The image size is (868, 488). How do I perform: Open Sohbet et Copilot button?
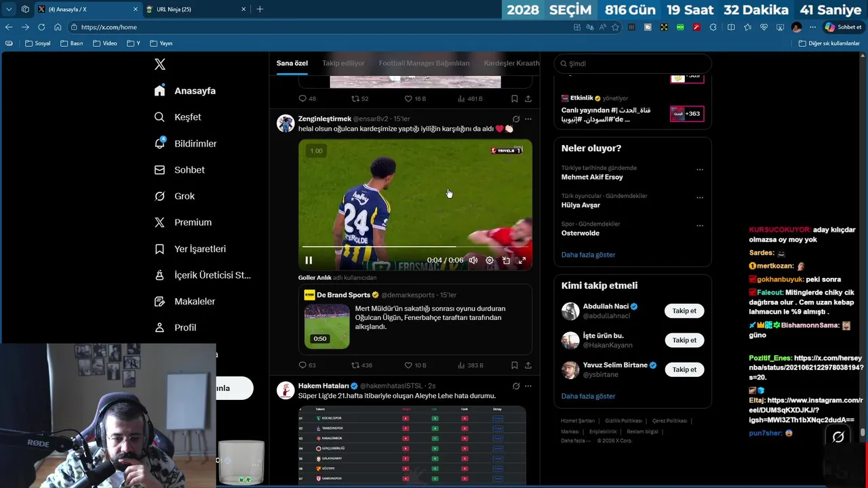(843, 27)
